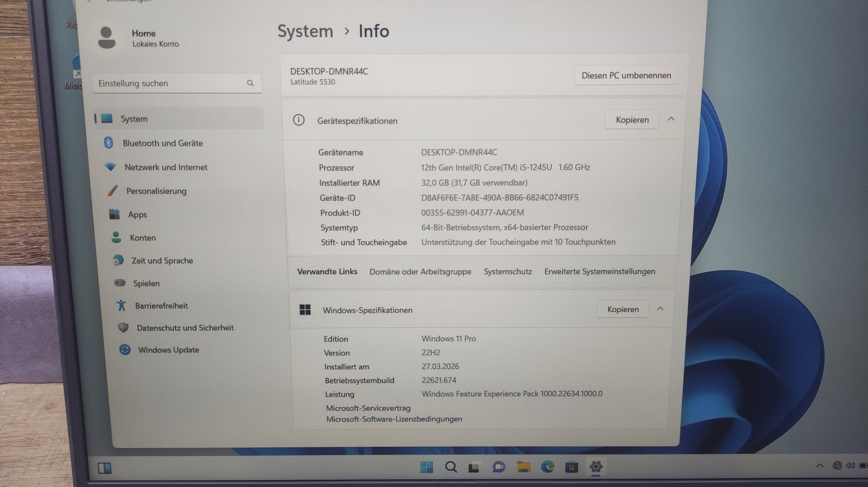Image resolution: width=868 pixels, height=487 pixels.
Task: Open Domäne oder Arbeitsgruppe link
Action: (x=420, y=271)
